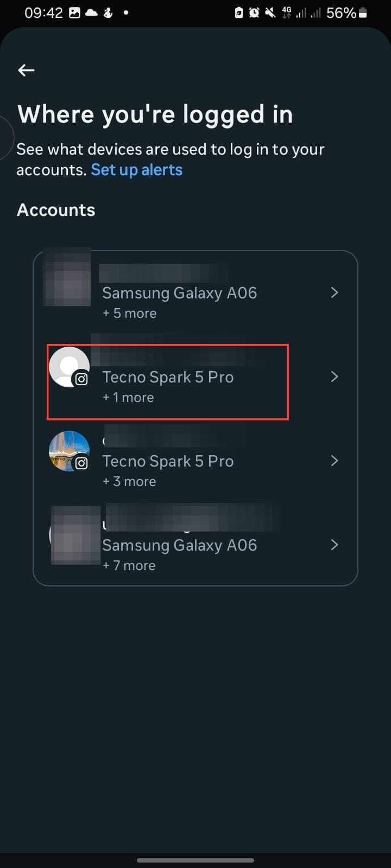Tap the cloud icon in status bar

(92, 13)
